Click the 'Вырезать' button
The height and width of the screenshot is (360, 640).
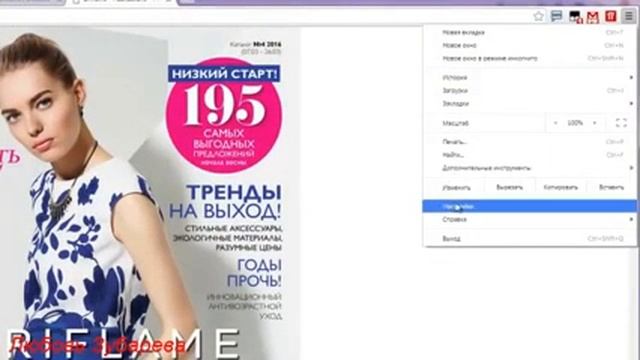pos(509,187)
